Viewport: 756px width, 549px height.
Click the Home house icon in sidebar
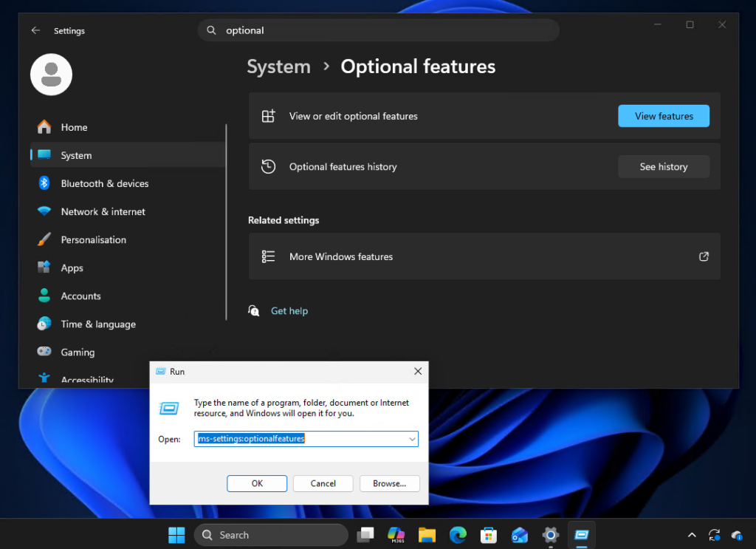coord(44,127)
